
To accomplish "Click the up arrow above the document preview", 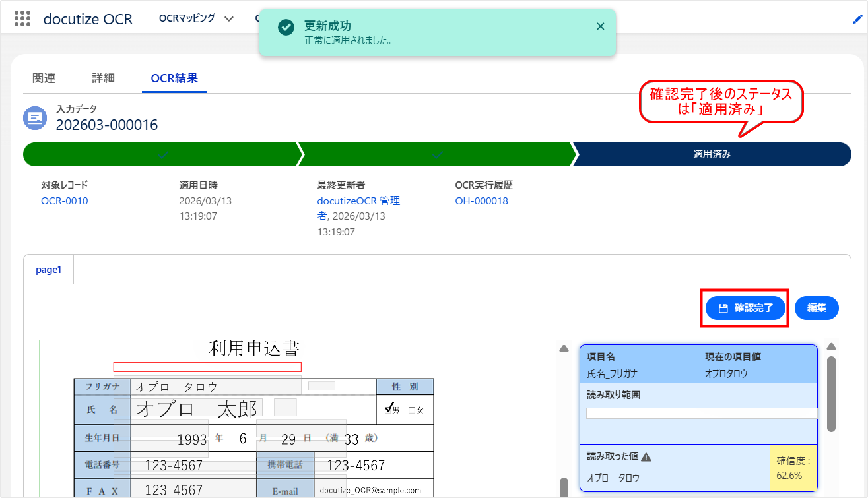I will coord(564,349).
